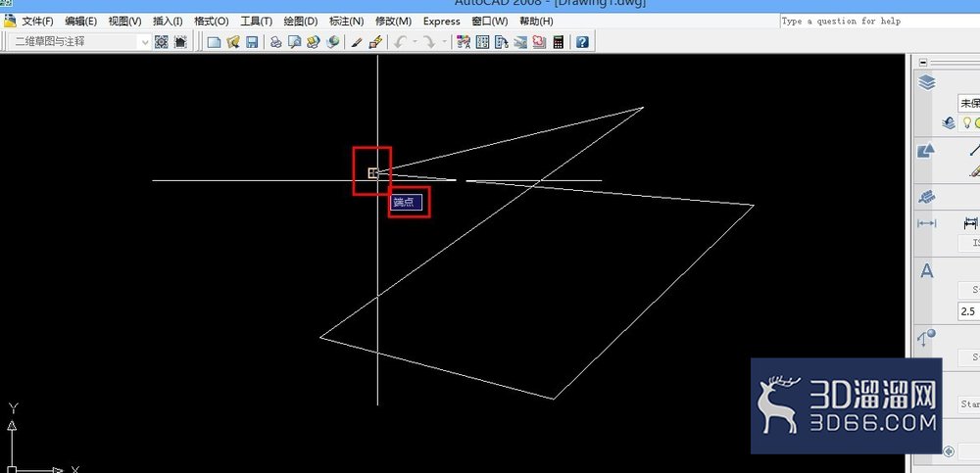Image resolution: width=980 pixels, height=473 pixels.
Task: Open the Properties palette icon
Action: coord(464,42)
